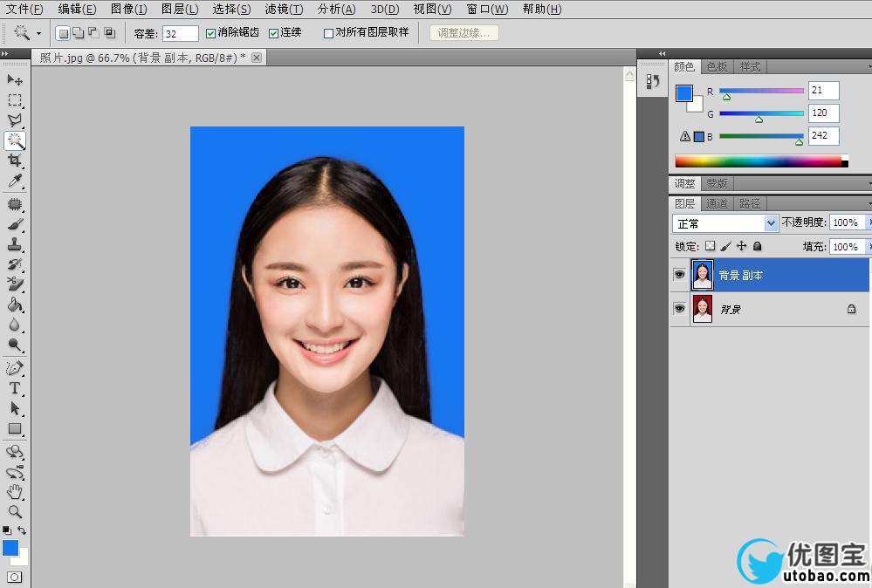Click the Color panel foreground swatch

click(684, 92)
